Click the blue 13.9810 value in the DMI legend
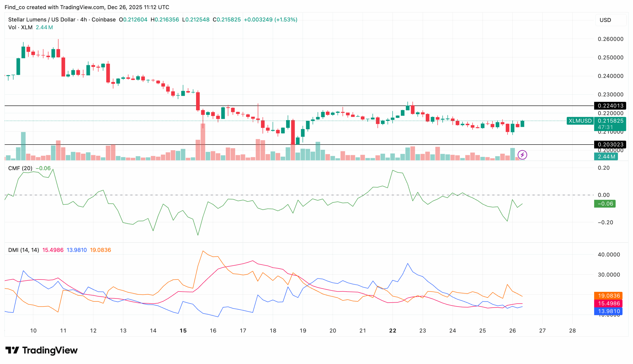Screen dimensions: 633x364 click(x=77, y=250)
